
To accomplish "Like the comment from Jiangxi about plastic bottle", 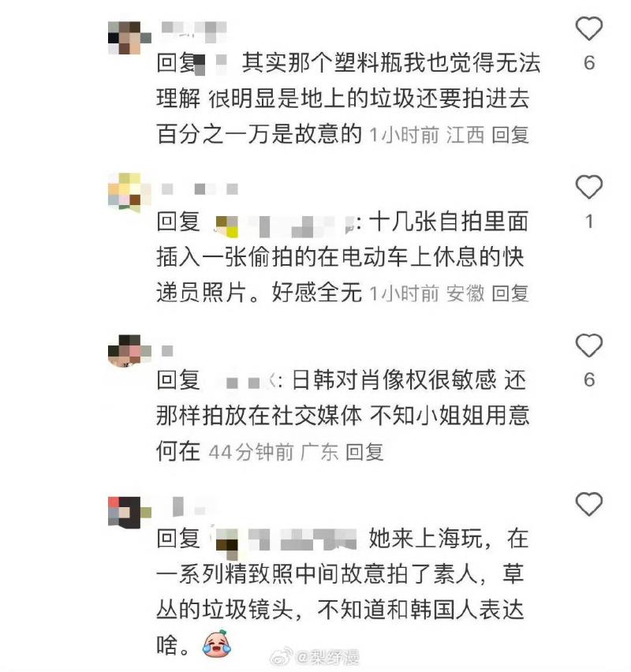I will tap(589, 28).
